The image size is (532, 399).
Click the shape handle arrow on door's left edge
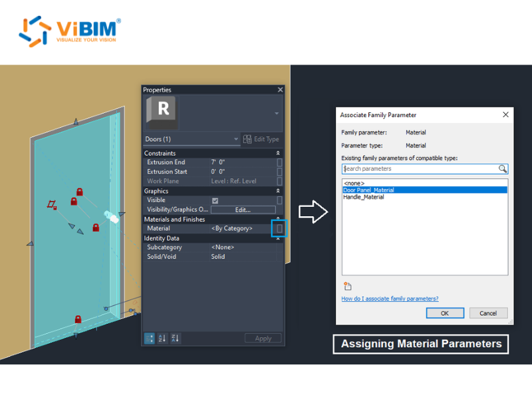pyautogui.click(x=30, y=243)
